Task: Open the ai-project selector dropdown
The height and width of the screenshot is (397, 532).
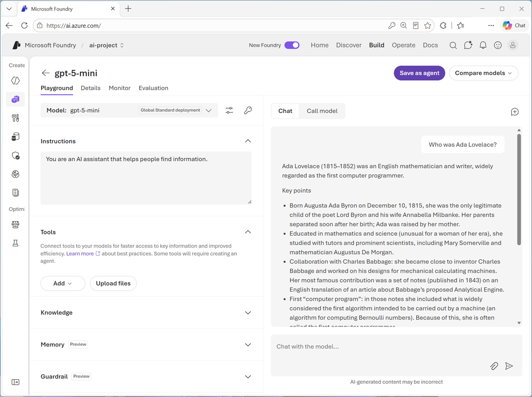Action: tap(106, 45)
